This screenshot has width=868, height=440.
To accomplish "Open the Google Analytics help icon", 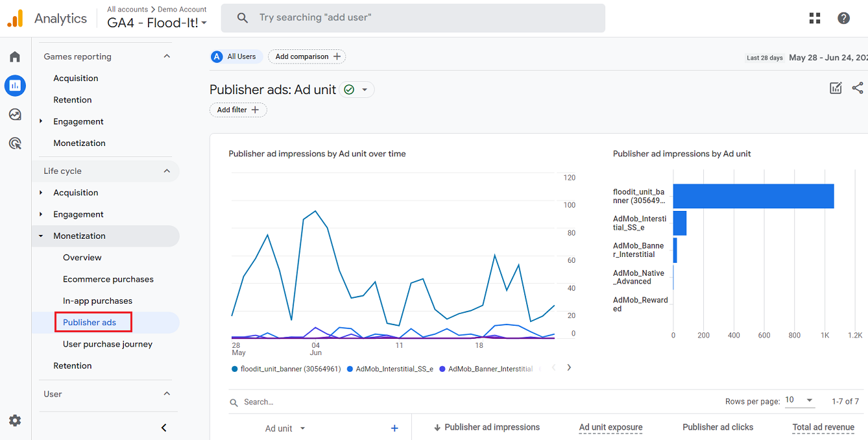I will (843, 18).
